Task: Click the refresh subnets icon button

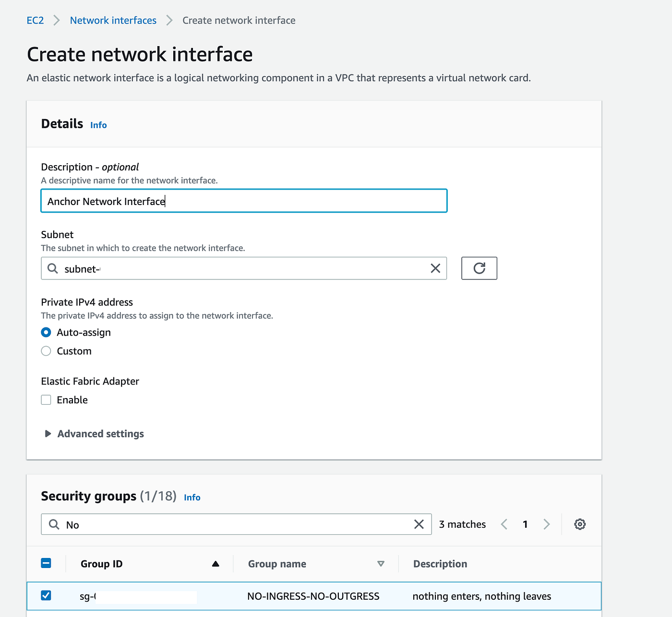Action: pos(479,268)
